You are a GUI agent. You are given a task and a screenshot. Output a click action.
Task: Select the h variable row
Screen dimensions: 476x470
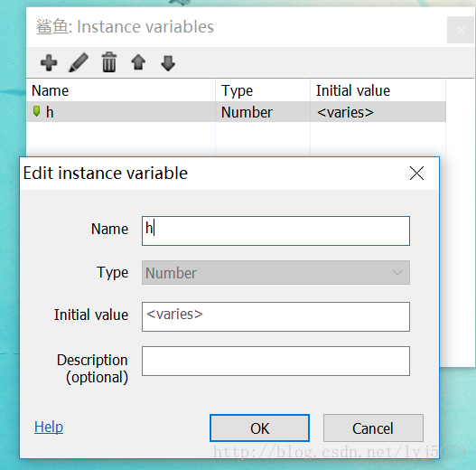pyautogui.click(x=236, y=112)
